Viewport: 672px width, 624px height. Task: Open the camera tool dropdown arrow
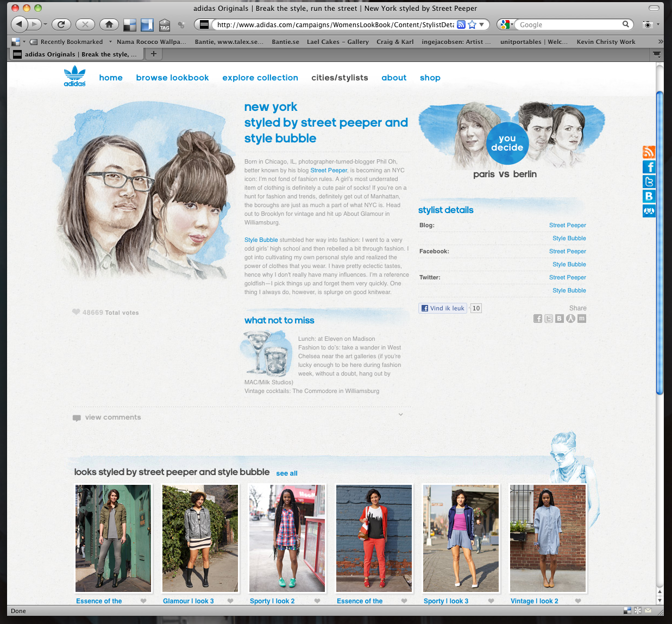pyautogui.click(x=658, y=24)
